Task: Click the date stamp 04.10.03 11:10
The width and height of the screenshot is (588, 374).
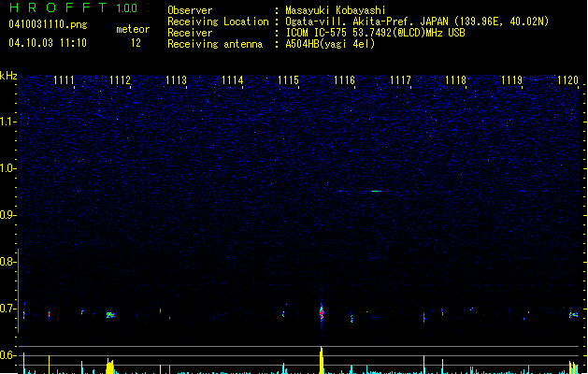Action: coord(48,43)
